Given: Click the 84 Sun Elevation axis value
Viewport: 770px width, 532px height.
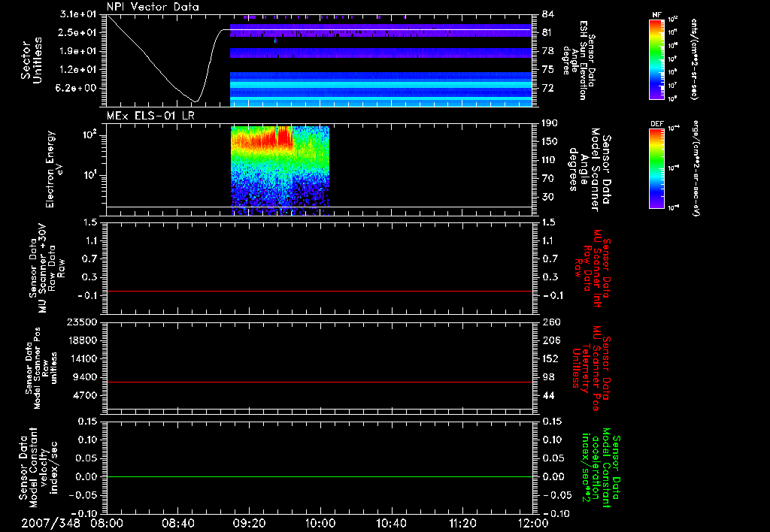Looking at the screenshot, I should point(547,14).
